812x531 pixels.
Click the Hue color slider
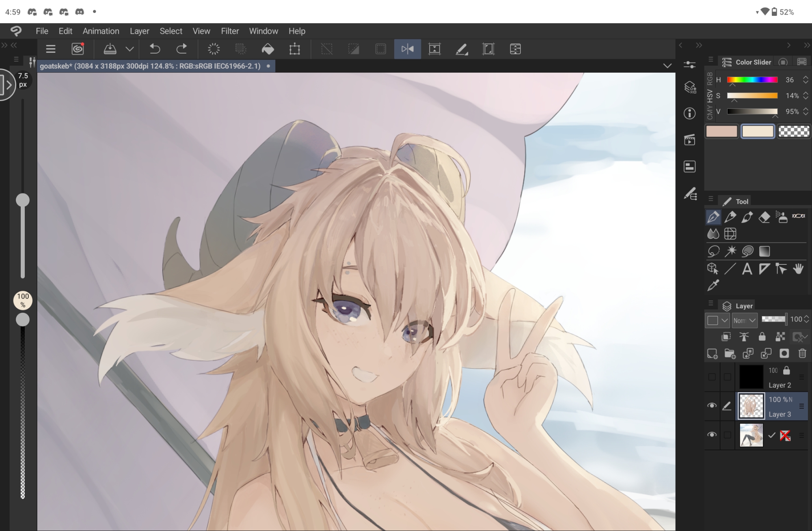[752, 80]
